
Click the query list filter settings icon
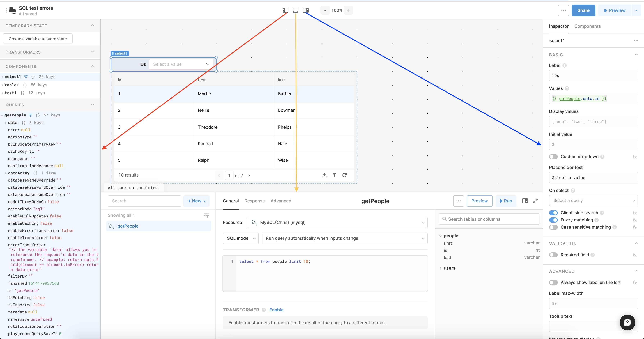click(x=206, y=215)
